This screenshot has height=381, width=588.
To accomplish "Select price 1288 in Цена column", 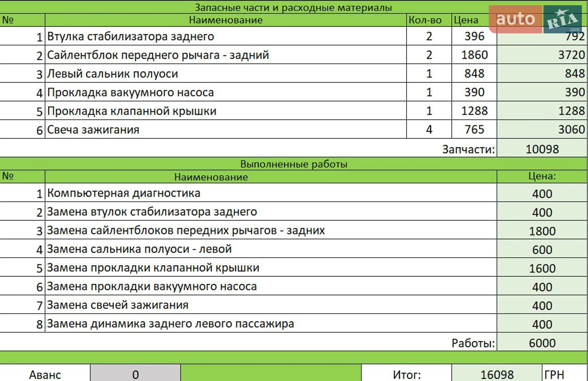I will (474, 111).
